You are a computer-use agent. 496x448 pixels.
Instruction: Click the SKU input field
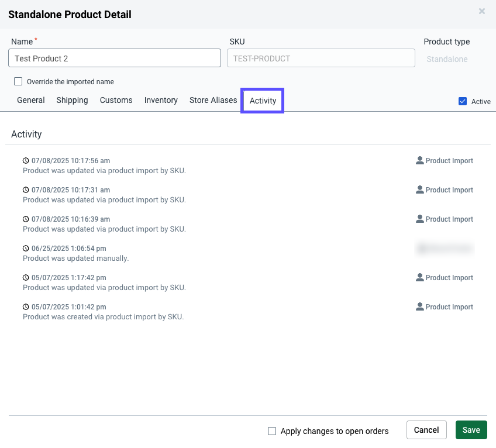pos(321,58)
